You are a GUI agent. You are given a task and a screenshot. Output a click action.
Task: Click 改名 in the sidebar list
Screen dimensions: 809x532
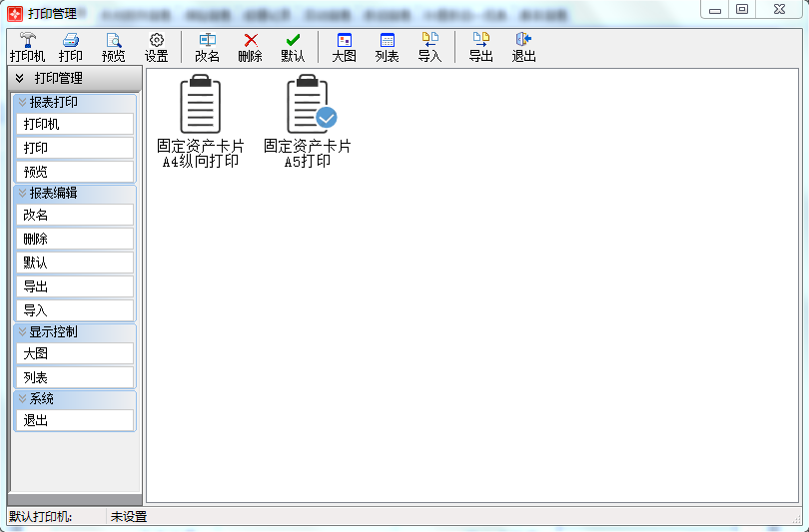(75, 215)
